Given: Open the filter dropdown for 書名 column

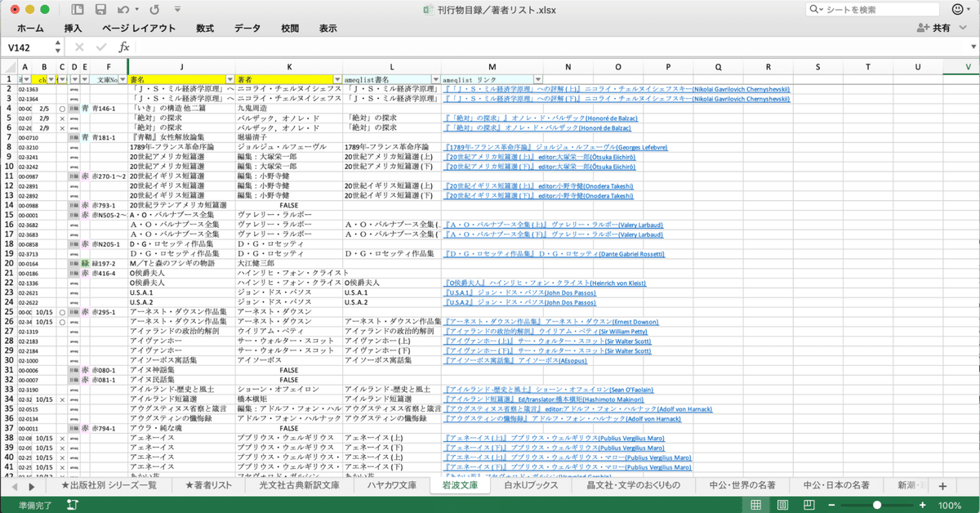Looking at the screenshot, I should click(x=229, y=80).
